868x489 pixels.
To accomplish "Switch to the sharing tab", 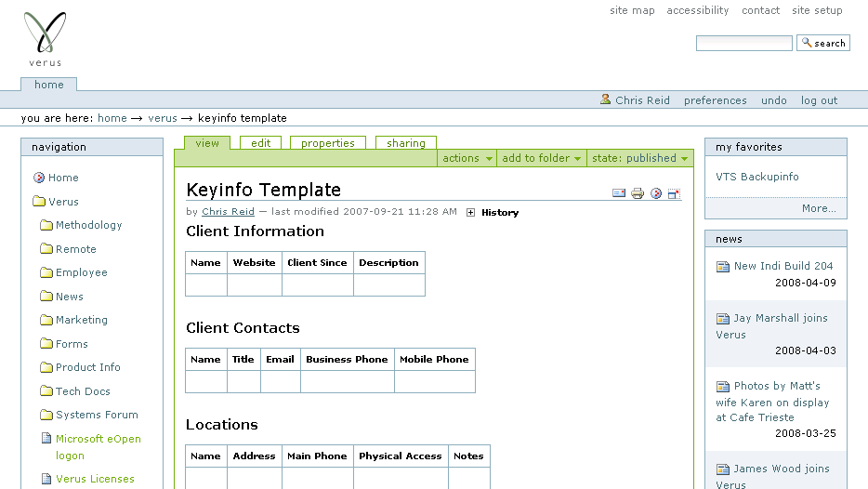I will tap(406, 143).
